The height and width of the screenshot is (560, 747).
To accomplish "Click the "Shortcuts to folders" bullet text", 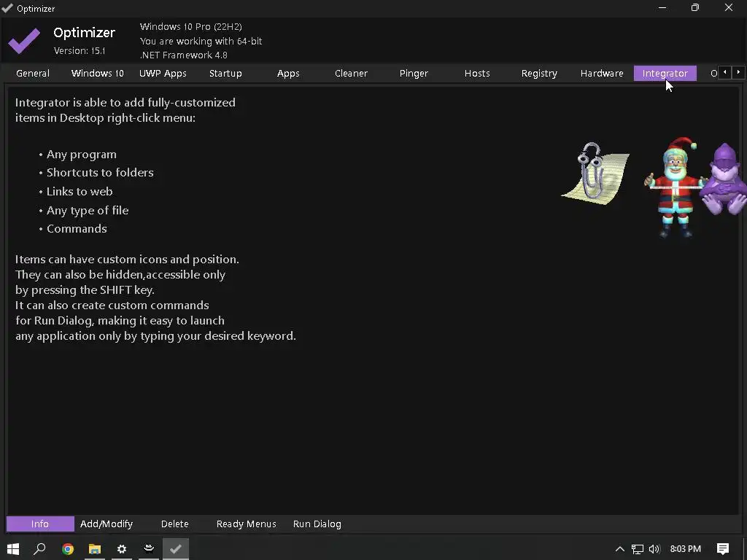I will tap(100, 172).
